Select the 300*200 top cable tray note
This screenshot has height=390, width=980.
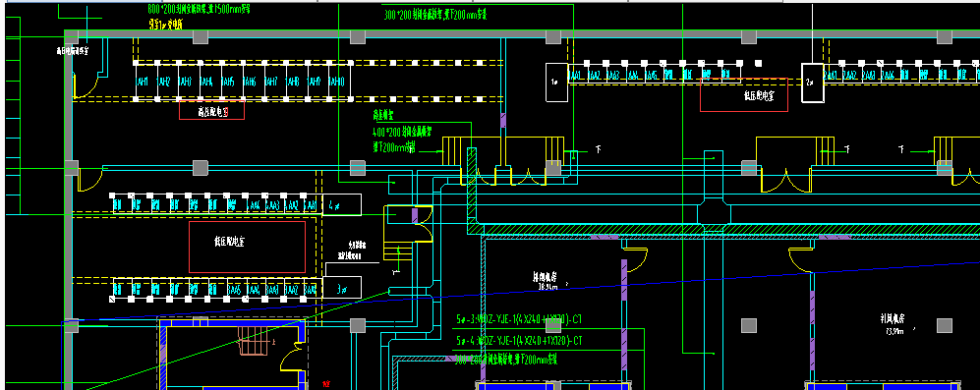pos(434,15)
